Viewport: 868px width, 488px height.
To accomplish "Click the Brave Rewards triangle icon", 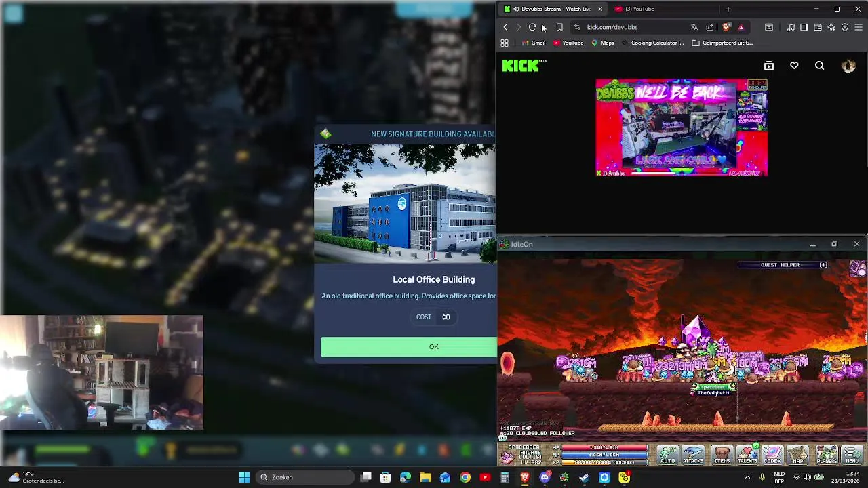I will (x=741, y=27).
